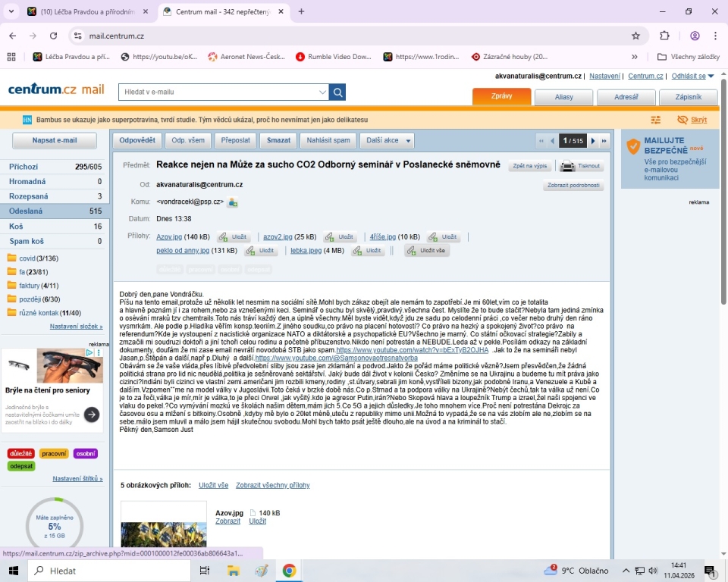
Task: Open Chrome from the Windows taskbar
Action: (289, 571)
